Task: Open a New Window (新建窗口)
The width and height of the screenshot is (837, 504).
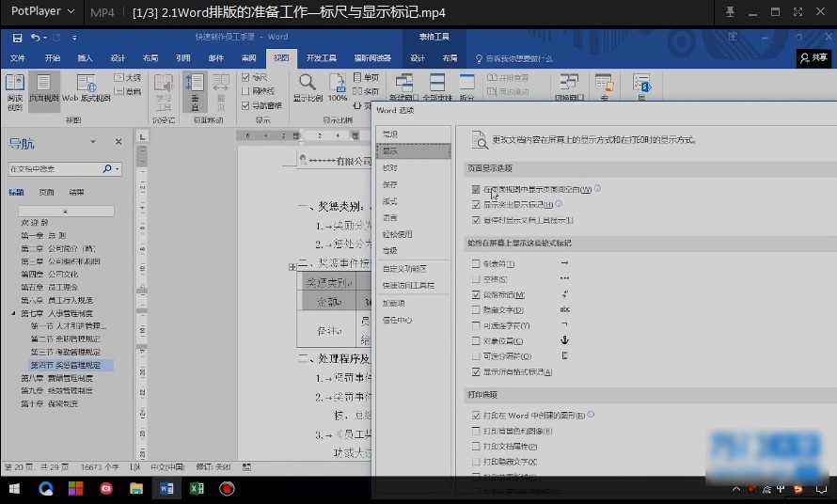Action: pos(403,87)
